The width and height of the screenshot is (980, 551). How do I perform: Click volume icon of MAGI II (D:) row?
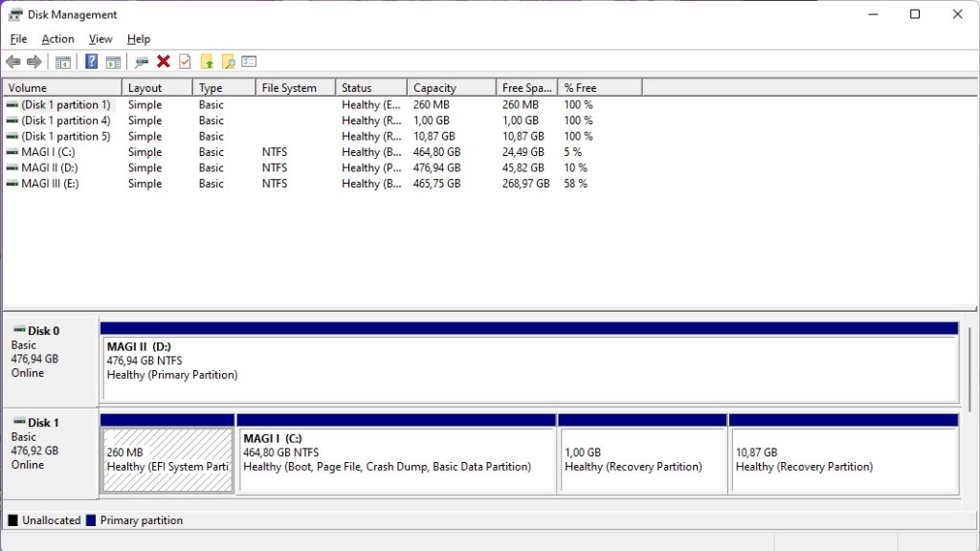11,167
